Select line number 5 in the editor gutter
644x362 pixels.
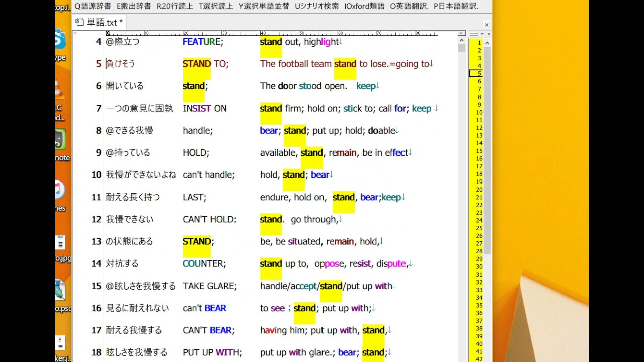tap(99, 64)
